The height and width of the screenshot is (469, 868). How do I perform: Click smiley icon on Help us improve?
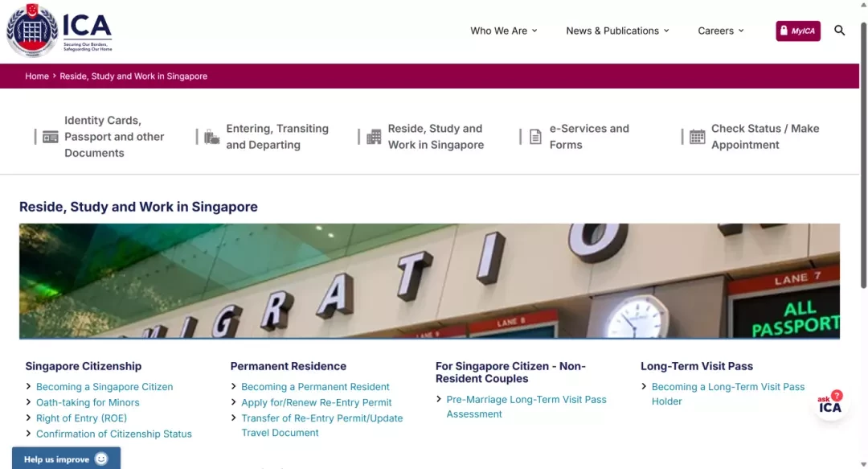[100, 459]
